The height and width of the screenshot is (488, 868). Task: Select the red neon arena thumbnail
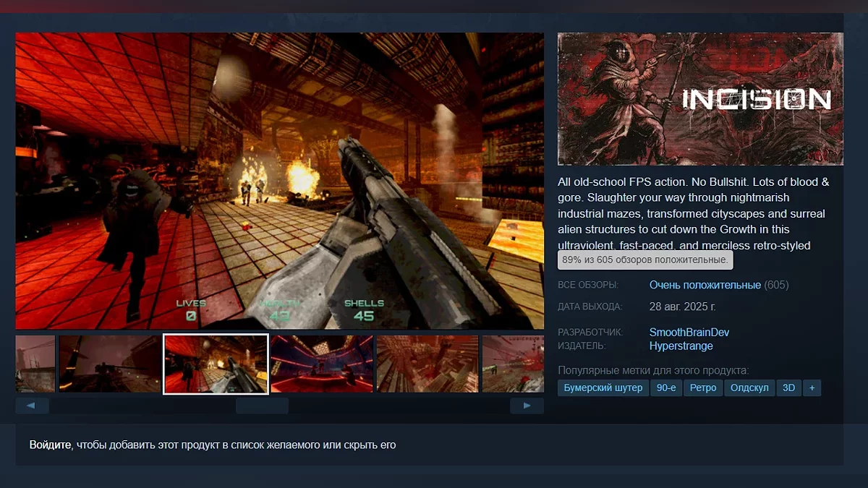pyautogui.click(x=321, y=364)
